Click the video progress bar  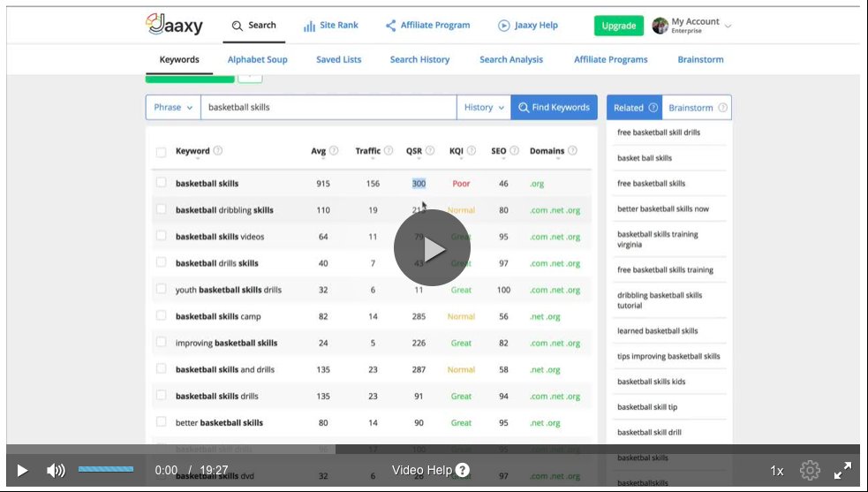[x=434, y=449]
